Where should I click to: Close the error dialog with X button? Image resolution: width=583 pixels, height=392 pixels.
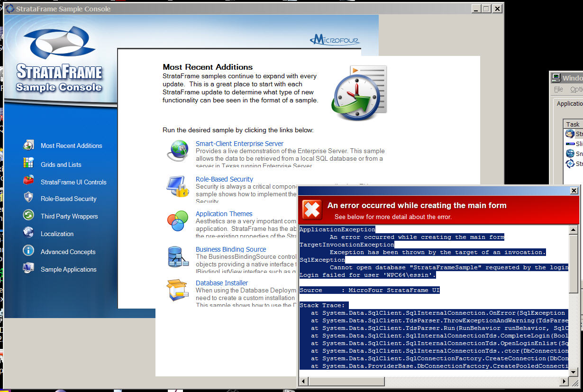(574, 191)
